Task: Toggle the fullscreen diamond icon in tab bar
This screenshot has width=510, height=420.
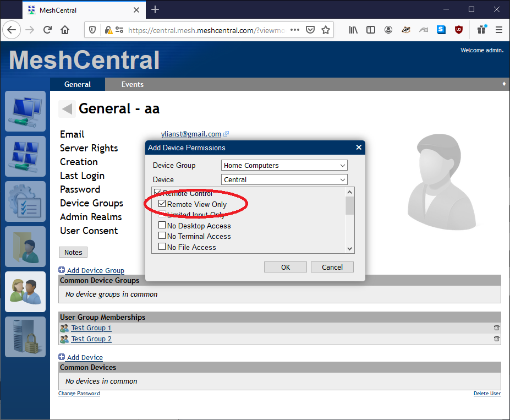Action: coord(504,84)
